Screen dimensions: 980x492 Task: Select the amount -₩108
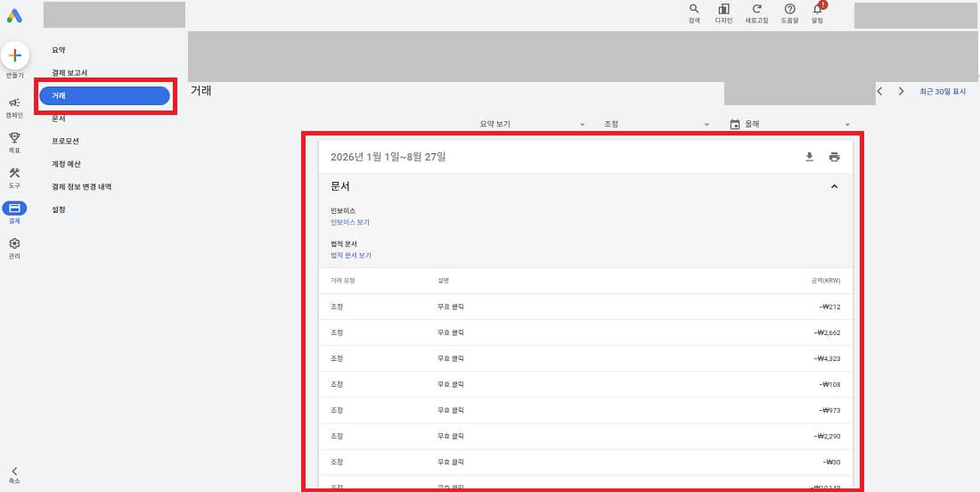coord(829,384)
